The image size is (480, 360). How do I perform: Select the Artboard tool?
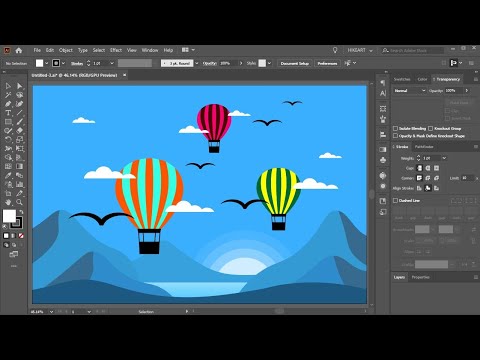(x=8, y=193)
